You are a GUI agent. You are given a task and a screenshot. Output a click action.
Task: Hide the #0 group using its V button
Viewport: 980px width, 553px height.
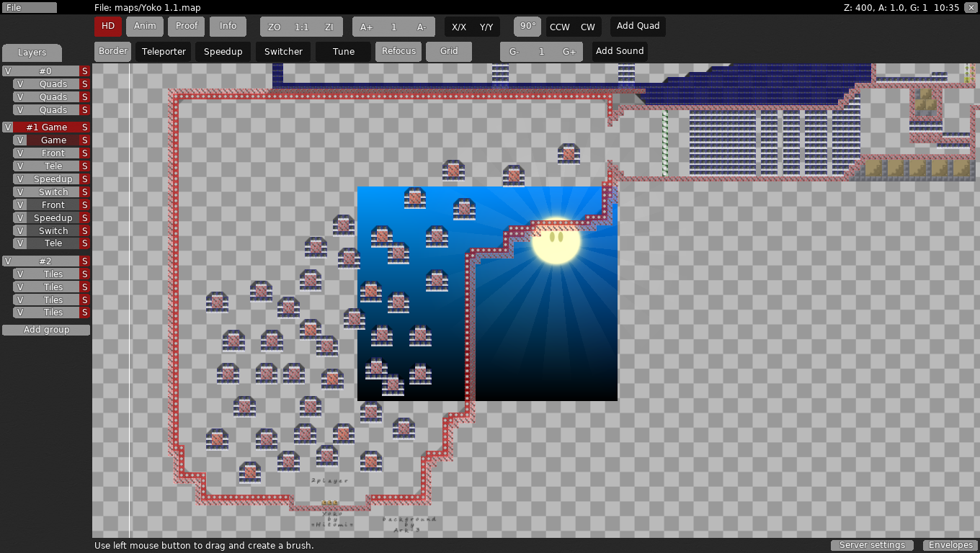tap(7, 71)
